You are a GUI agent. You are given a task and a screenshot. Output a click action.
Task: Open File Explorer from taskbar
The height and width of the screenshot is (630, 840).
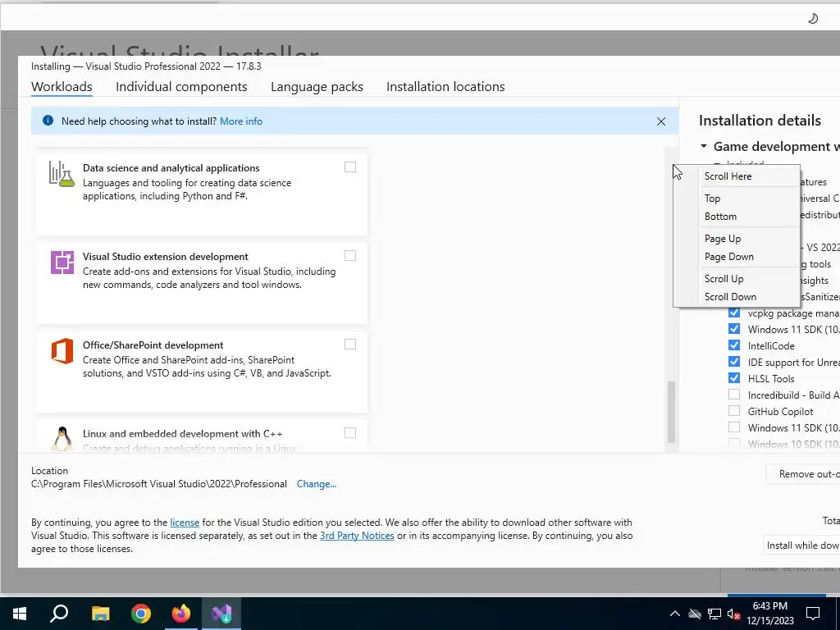pyautogui.click(x=100, y=614)
